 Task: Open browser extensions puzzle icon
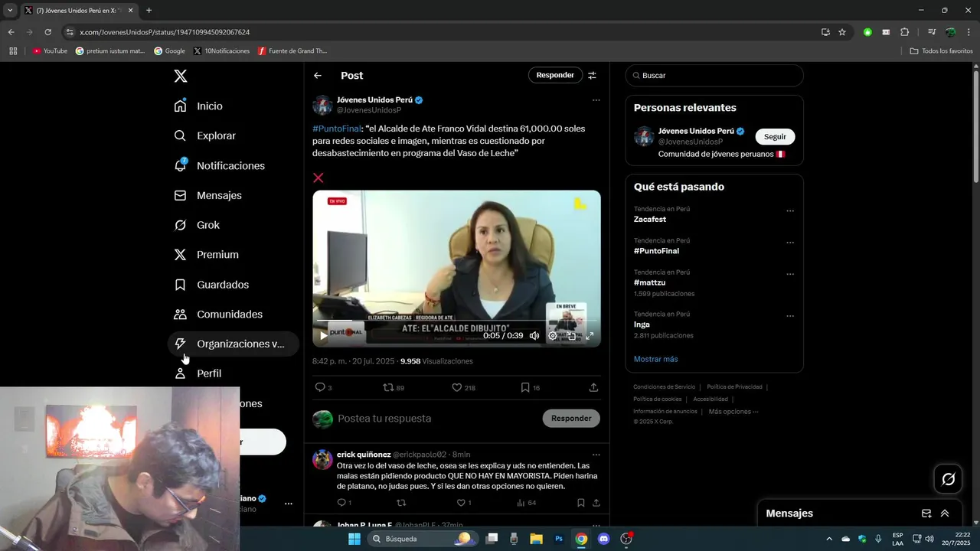[904, 32]
